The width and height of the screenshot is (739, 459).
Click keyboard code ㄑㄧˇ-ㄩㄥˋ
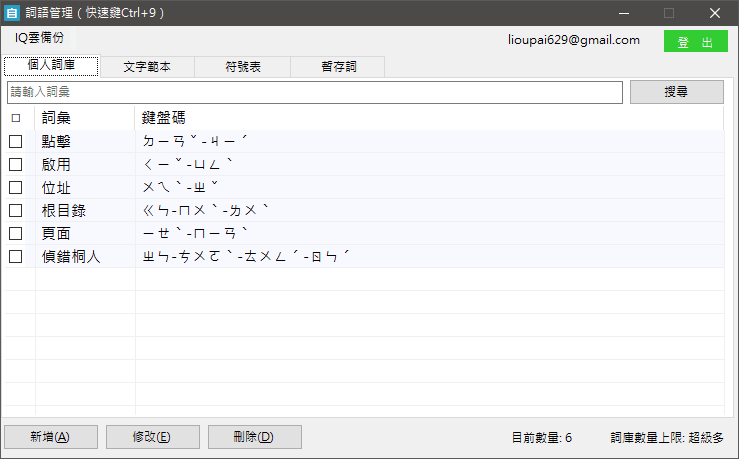188,164
